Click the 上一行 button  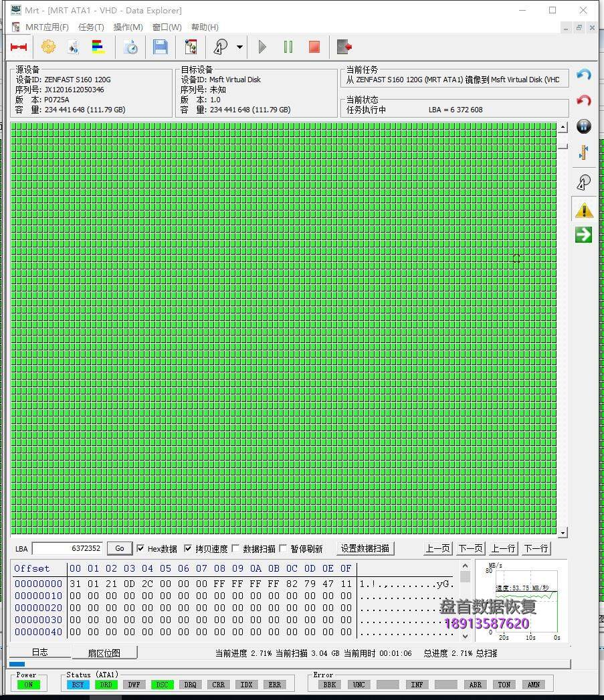[x=503, y=549]
